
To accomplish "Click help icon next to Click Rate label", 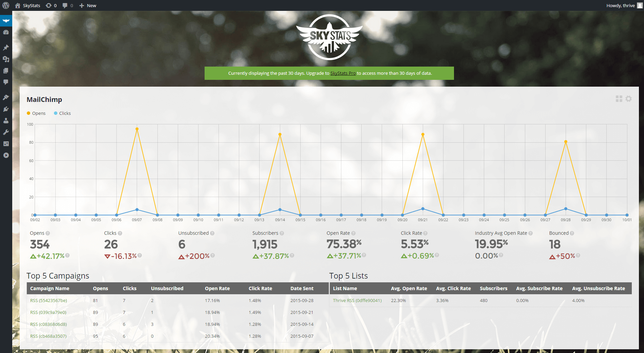I will point(425,233).
